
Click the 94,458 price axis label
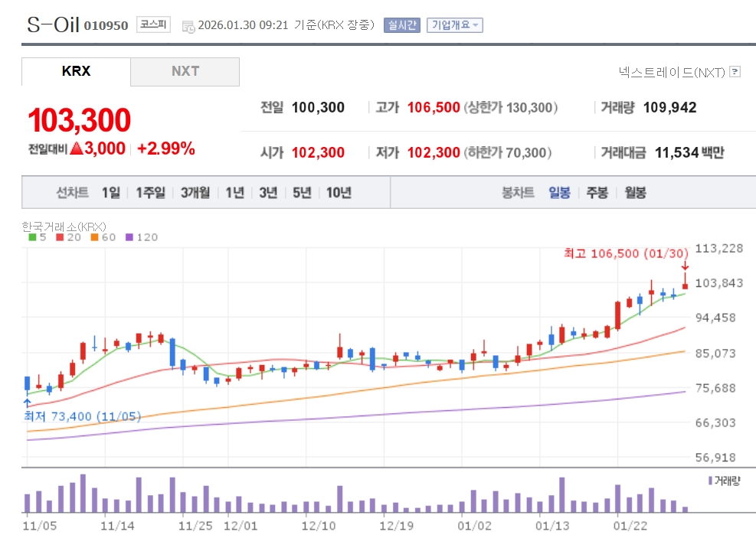coord(715,318)
